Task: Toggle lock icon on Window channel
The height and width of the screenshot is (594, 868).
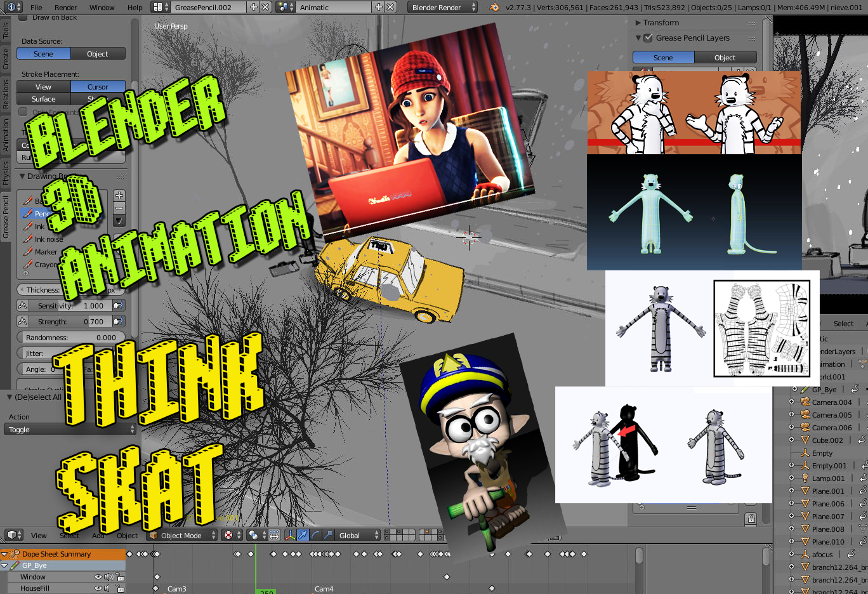Action: tap(119, 577)
